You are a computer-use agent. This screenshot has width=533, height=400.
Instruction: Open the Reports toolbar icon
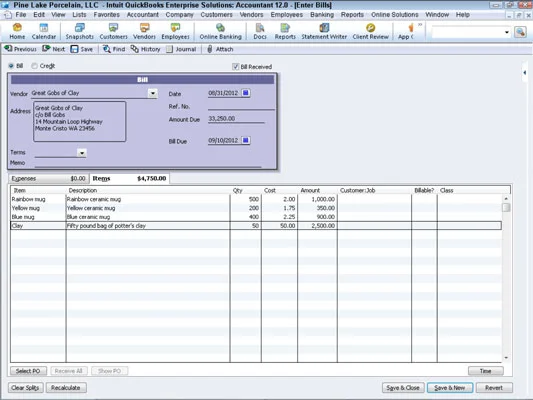pyautogui.click(x=285, y=31)
